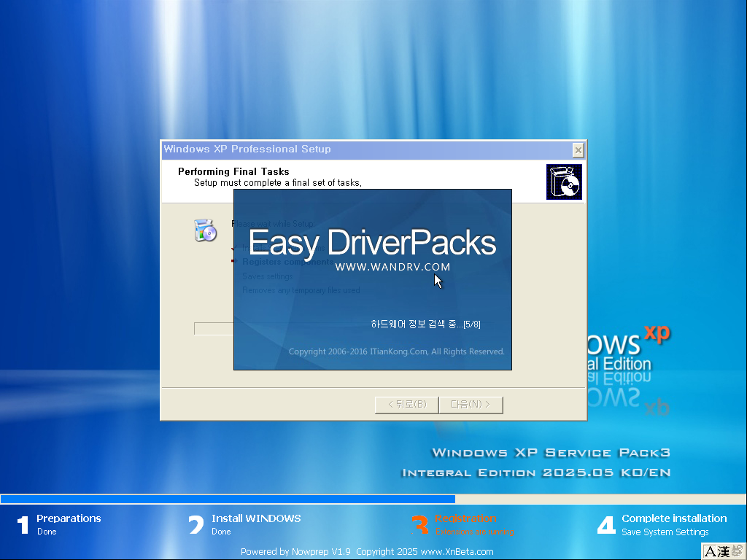Click the setup CD box icon in header
The image size is (747, 560).
(x=564, y=182)
